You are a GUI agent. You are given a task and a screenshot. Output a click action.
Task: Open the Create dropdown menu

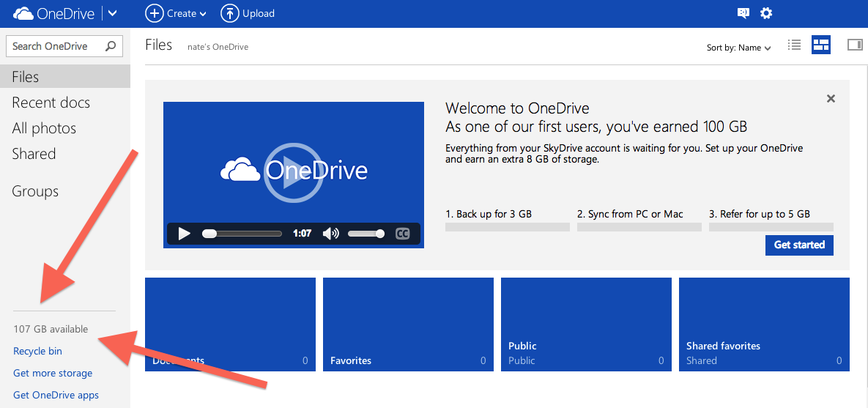(176, 13)
